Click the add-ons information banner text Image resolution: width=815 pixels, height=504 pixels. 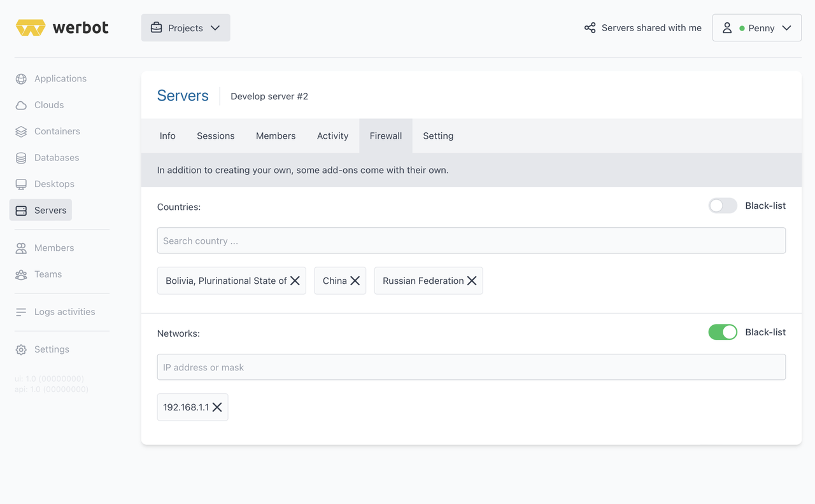point(303,170)
